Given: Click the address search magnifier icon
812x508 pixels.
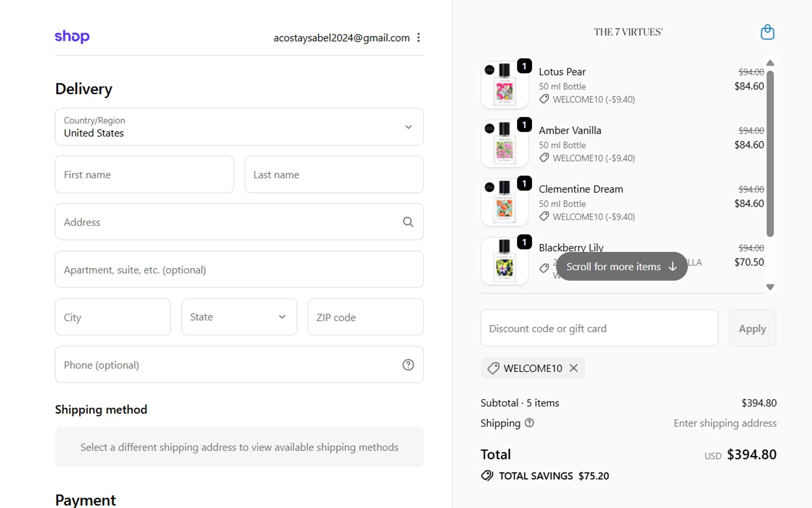Looking at the screenshot, I should [408, 222].
